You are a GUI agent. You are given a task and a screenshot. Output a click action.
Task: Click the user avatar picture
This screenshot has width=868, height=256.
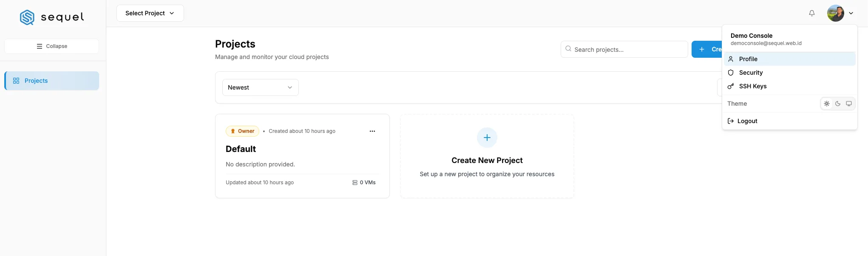click(835, 13)
